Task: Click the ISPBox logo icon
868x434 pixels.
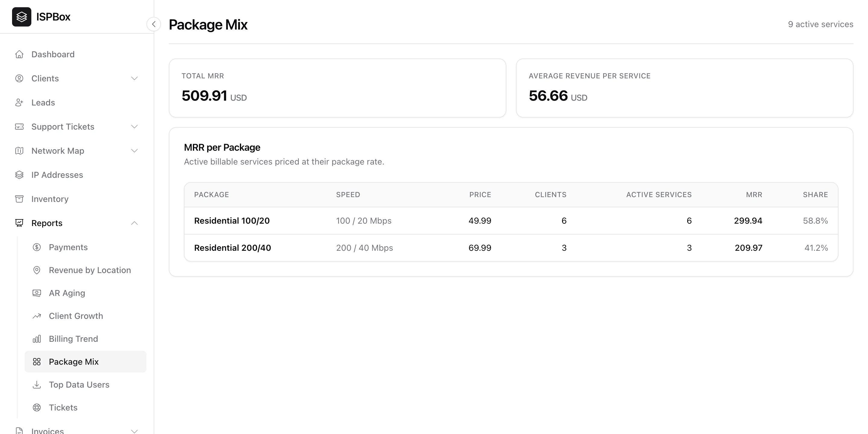Action: point(22,17)
